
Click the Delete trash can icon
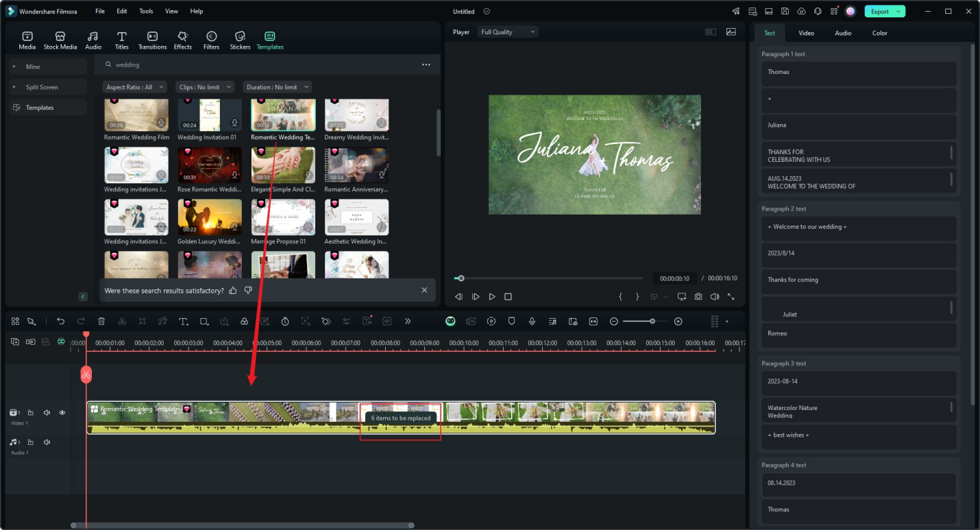(x=101, y=322)
